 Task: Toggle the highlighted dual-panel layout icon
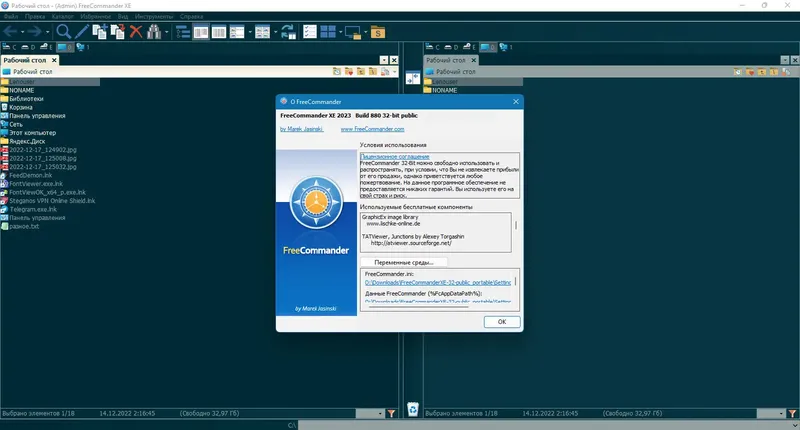pyautogui.click(x=201, y=32)
